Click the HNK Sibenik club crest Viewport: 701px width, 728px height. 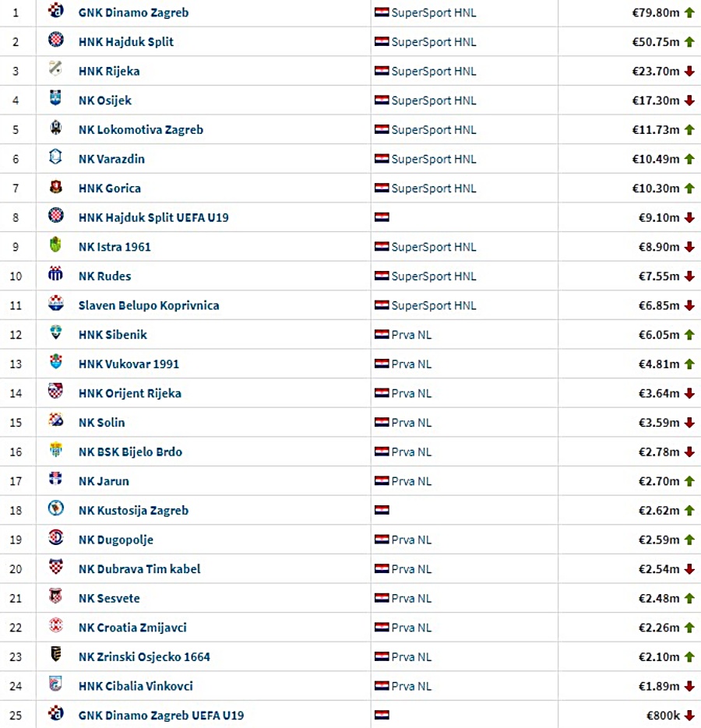(56, 332)
